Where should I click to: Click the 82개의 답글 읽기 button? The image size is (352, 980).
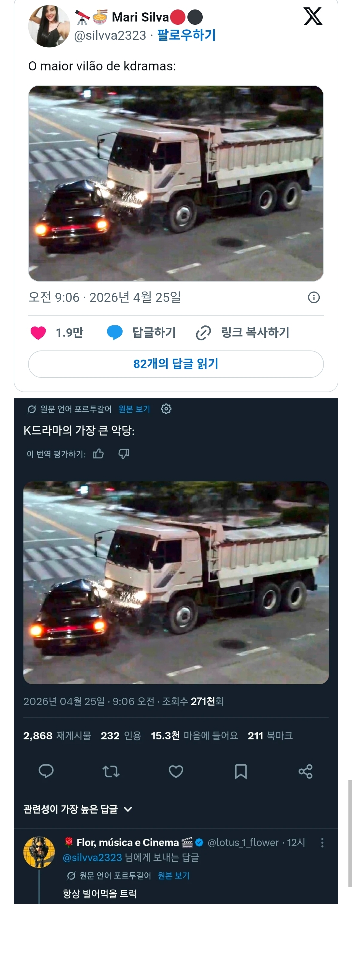coord(176,364)
